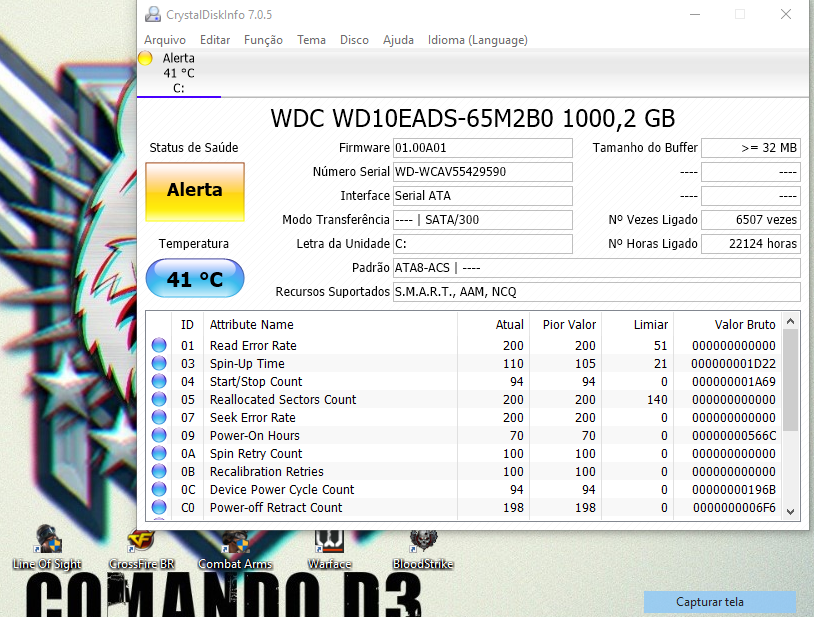
Task: Click the yellow Alerta health status button
Action: 195,191
